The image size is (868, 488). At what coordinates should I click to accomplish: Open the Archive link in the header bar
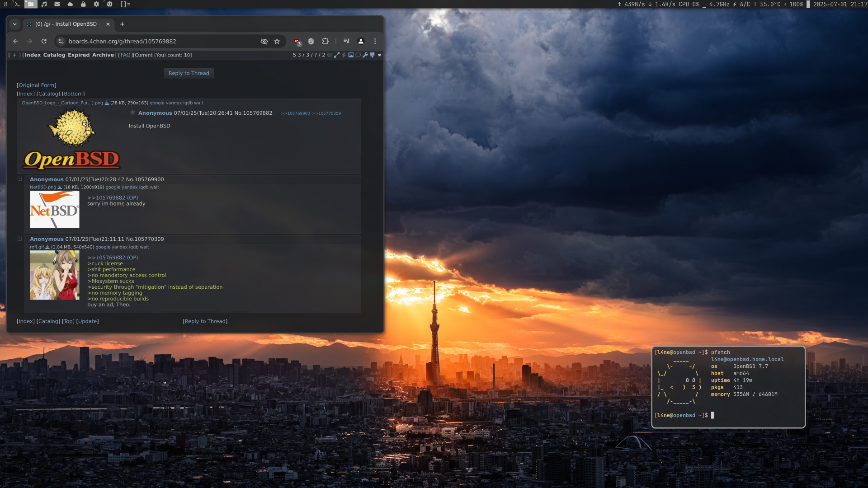(x=103, y=55)
